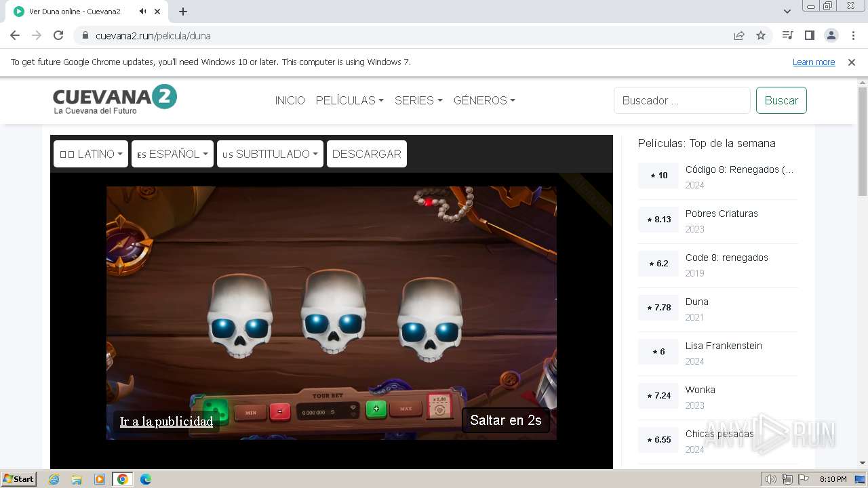Screen dimensions: 868x488
Task: Follow the 'Ir a la publicidad' link
Action: click(166, 421)
